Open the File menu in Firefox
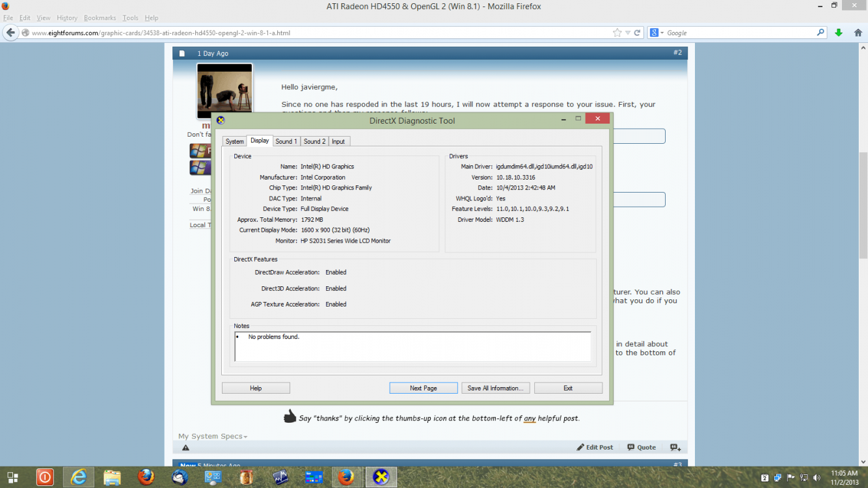Image resolution: width=868 pixels, height=488 pixels. (x=8, y=18)
